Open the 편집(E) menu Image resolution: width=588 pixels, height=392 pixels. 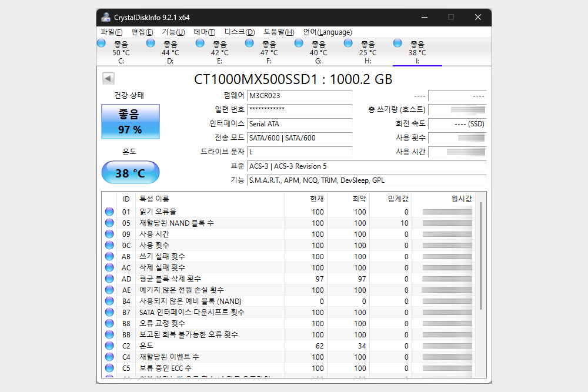click(x=142, y=32)
